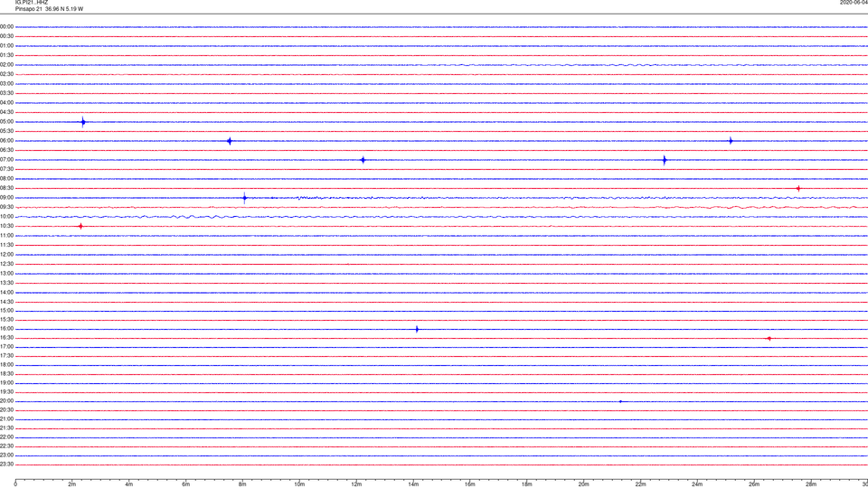Click the 2m axis tick label
Screen dimensions: 868x488
point(72,484)
